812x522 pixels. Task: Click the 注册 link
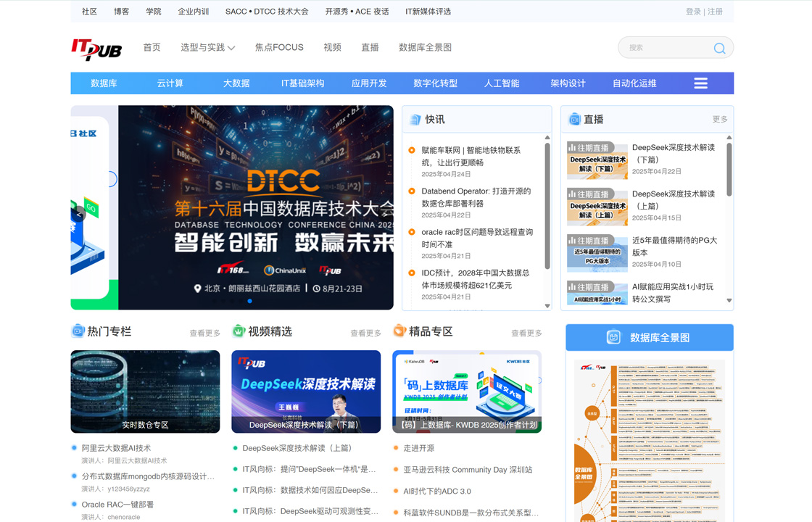[715, 12]
